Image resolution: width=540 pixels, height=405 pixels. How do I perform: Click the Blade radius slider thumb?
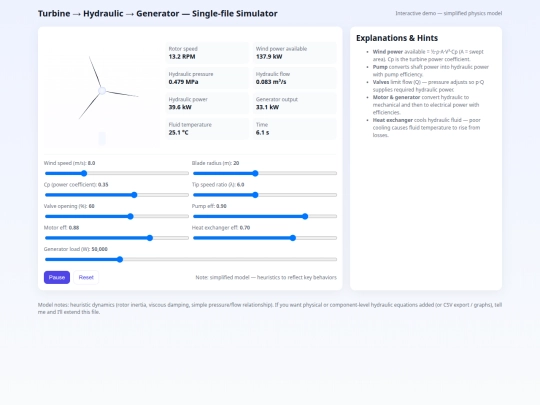(x=255, y=173)
